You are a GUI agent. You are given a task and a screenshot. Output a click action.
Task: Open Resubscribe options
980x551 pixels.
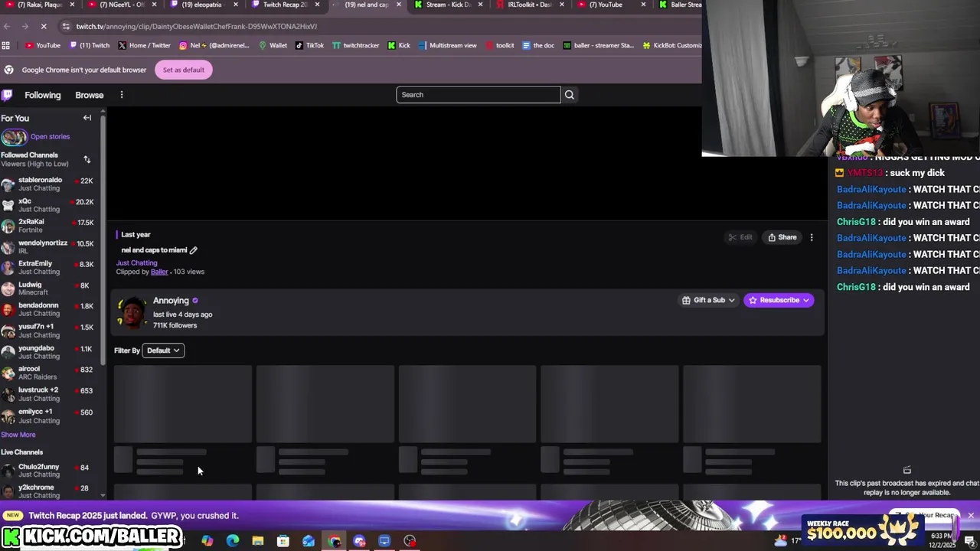point(779,300)
